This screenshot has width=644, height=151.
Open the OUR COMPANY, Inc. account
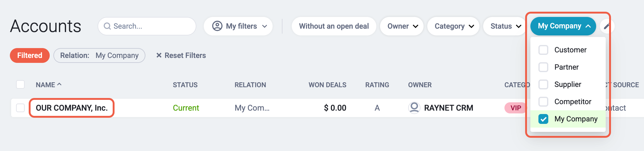click(72, 108)
